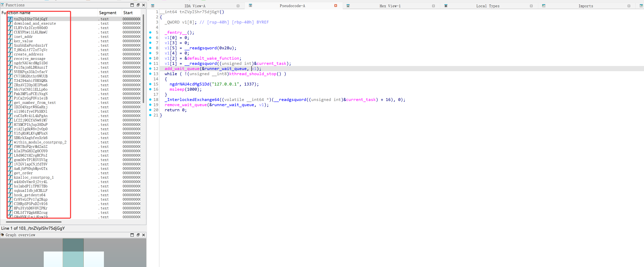The height and width of the screenshot is (267, 644).
Task: Click function icon beside CV75RGDhthy8WUUB
Action: pos(10,76)
